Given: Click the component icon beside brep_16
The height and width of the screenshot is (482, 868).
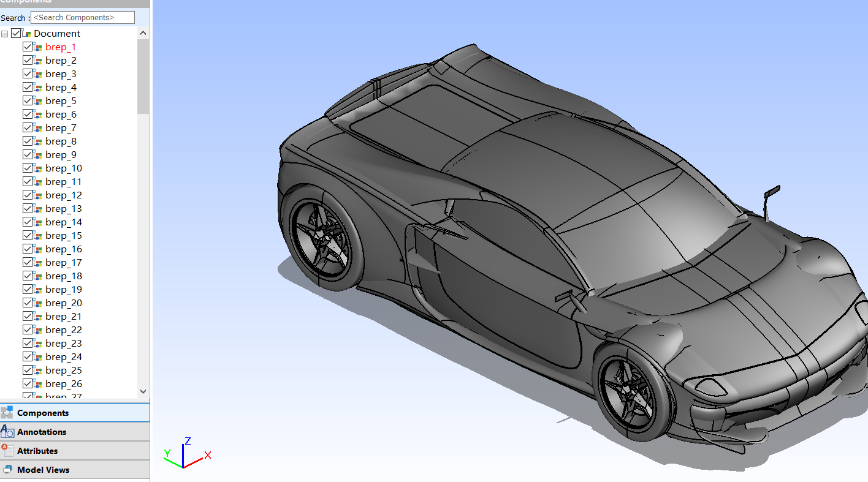Looking at the screenshot, I should [38, 249].
